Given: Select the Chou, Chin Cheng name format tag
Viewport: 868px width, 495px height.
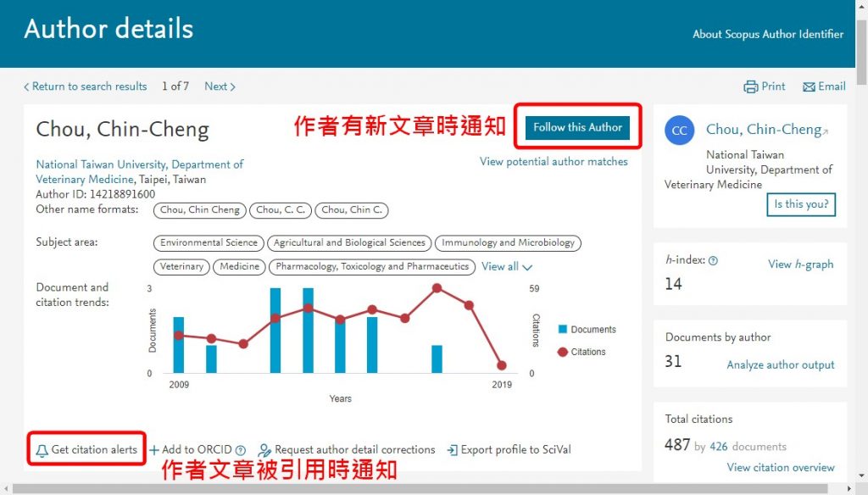Looking at the screenshot, I should click(x=200, y=210).
